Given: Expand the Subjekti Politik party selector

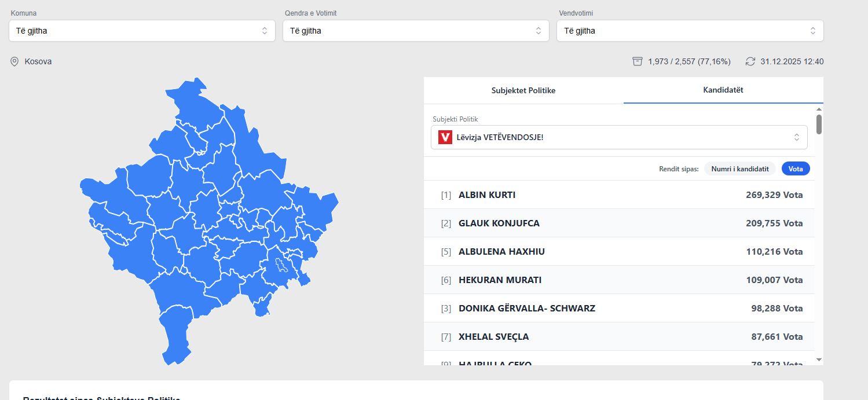Looking at the screenshot, I should click(x=618, y=137).
